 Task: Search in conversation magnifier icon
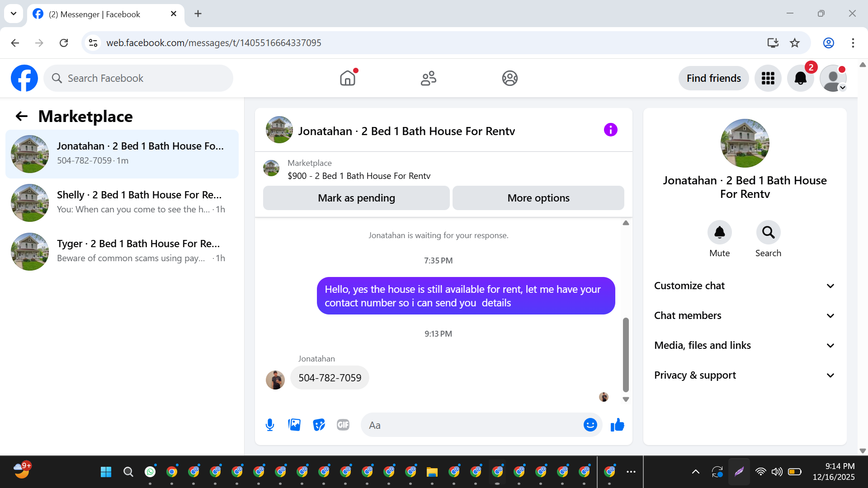(768, 232)
